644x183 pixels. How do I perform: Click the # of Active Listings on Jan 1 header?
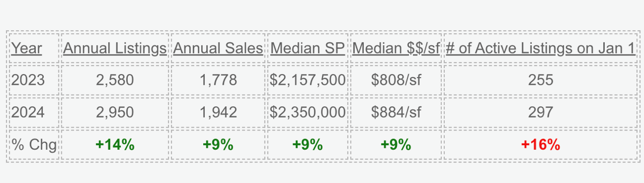pos(540,48)
